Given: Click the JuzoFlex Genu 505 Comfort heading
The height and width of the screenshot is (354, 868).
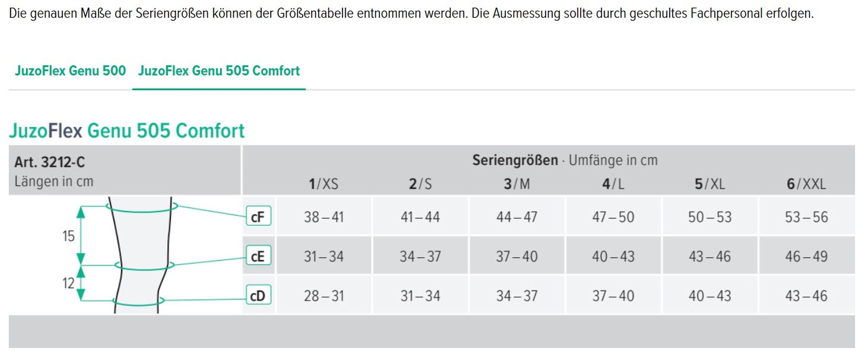Looking at the screenshot, I should 127,131.
